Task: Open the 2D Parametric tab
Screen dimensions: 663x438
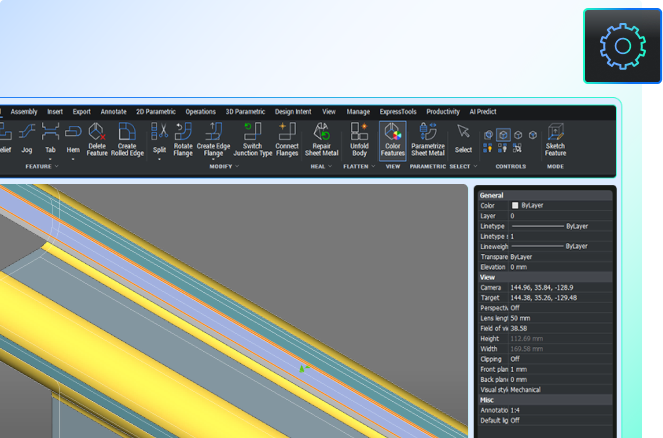Action: pyautogui.click(x=156, y=112)
